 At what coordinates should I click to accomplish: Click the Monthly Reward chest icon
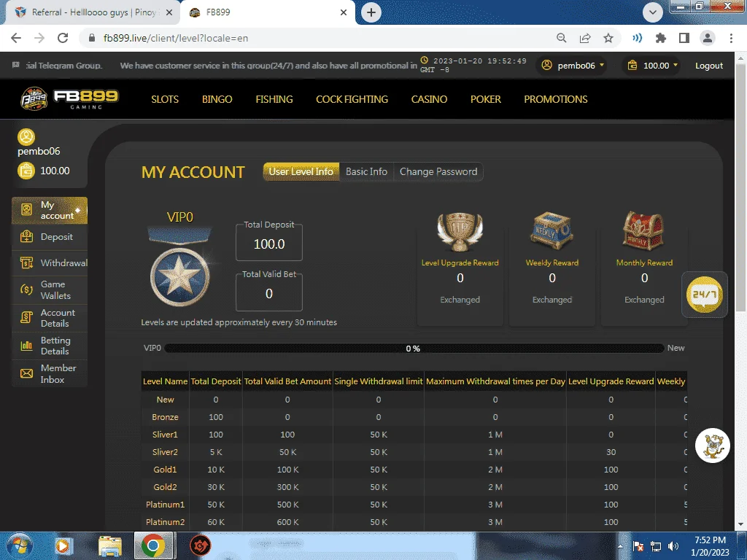643,231
